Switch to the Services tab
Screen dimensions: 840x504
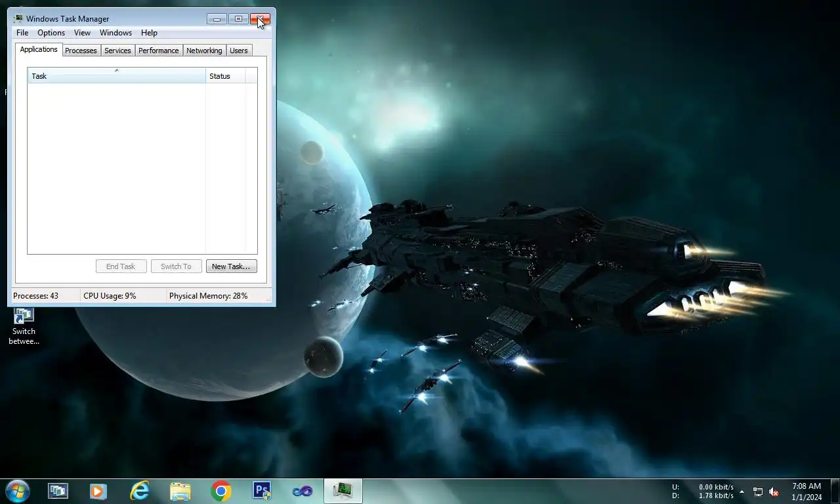point(117,51)
